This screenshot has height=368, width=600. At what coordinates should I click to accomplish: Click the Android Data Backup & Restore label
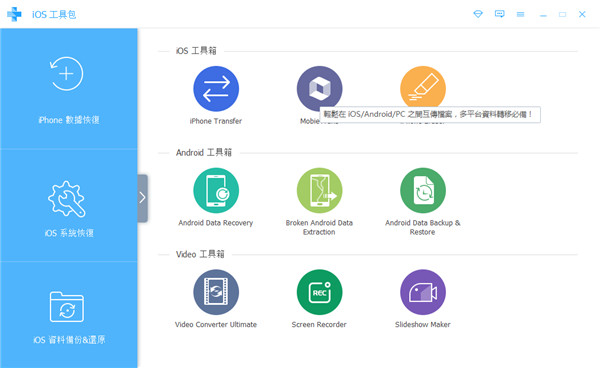pos(422,227)
